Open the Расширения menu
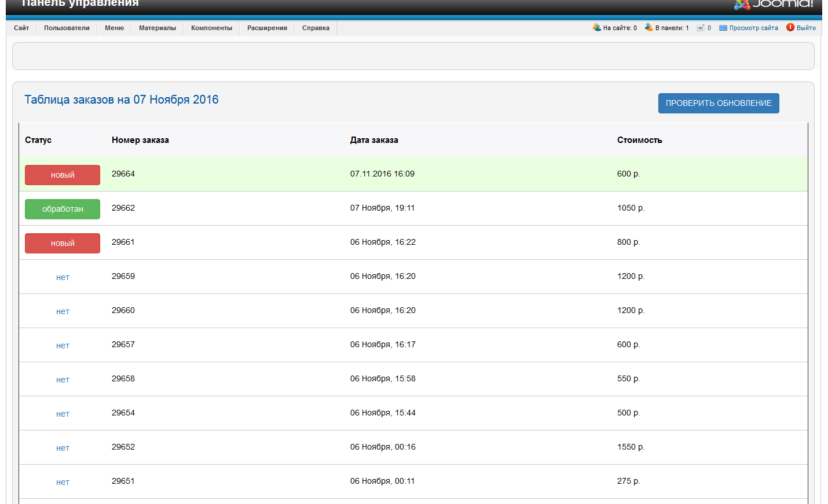The height and width of the screenshot is (504, 828). [267, 28]
